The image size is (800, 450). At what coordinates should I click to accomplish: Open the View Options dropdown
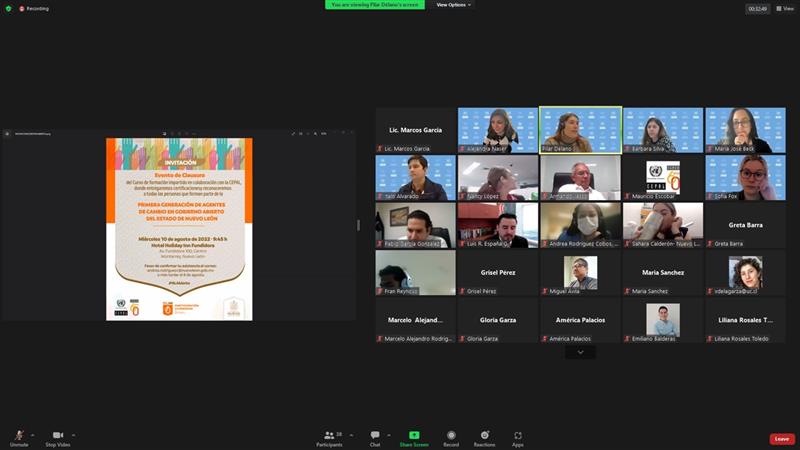[453, 5]
